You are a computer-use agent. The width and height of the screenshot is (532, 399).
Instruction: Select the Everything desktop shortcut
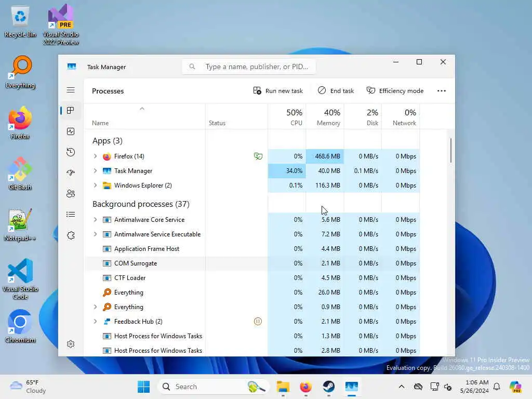[20, 72]
